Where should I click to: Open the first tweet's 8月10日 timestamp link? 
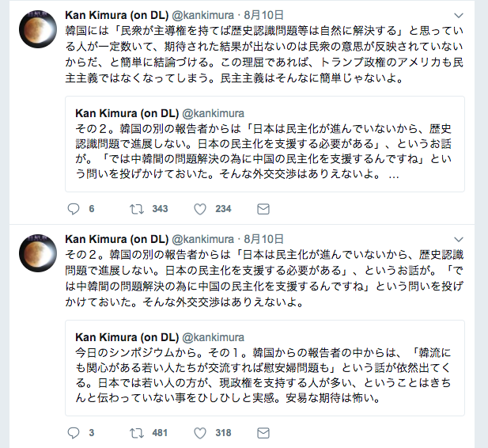tap(264, 16)
